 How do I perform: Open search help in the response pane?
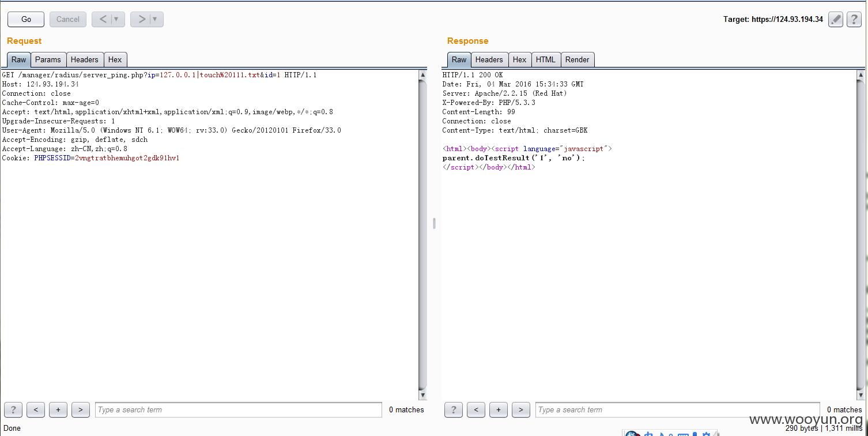453,409
